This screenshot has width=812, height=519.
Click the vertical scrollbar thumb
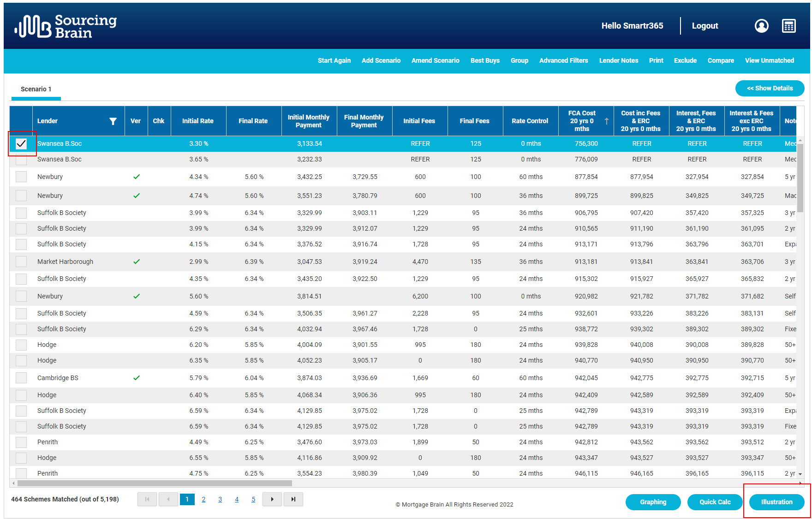click(x=800, y=178)
